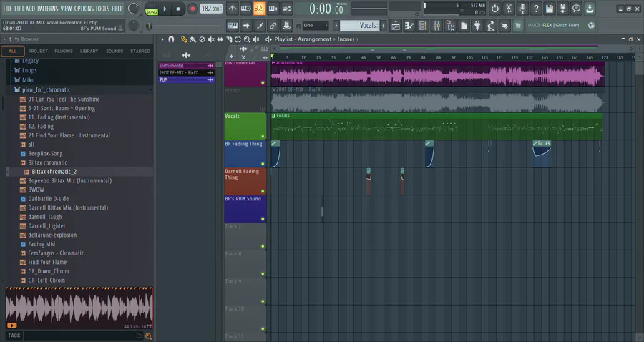This screenshot has width=644, height=342.
Task: Click the Stop button
Action: pos(178,9)
